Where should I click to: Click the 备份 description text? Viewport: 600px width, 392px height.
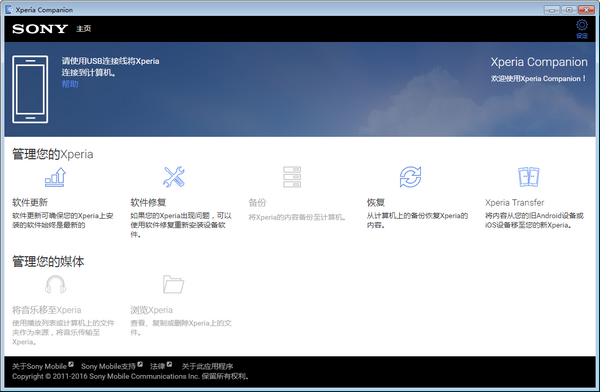point(297,217)
